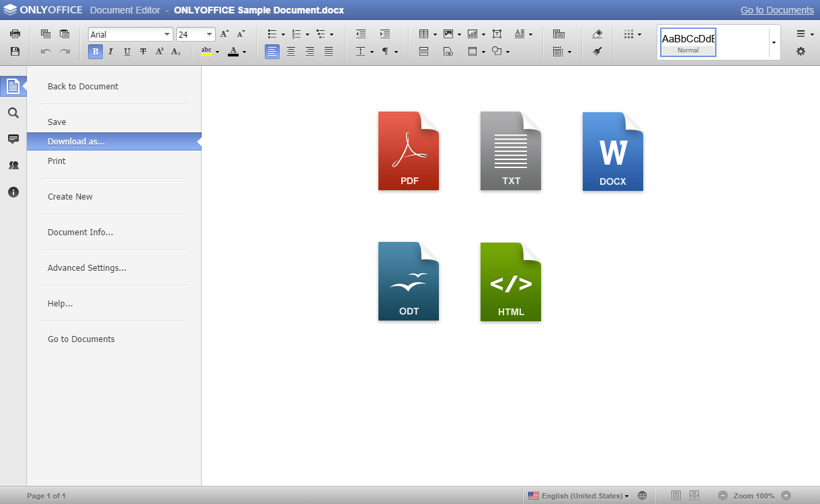Download document as HTML
Image resolution: width=820 pixels, height=504 pixels.
tap(511, 282)
